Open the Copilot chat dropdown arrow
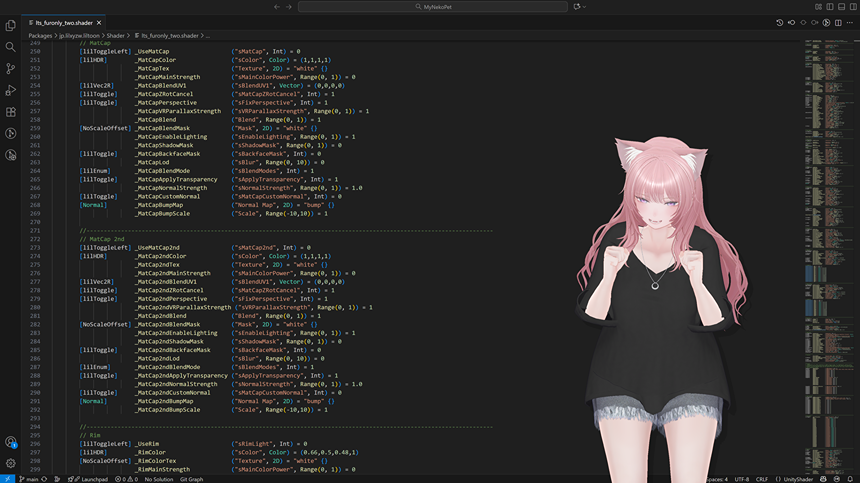The height and width of the screenshot is (483, 860). [x=586, y=7]
